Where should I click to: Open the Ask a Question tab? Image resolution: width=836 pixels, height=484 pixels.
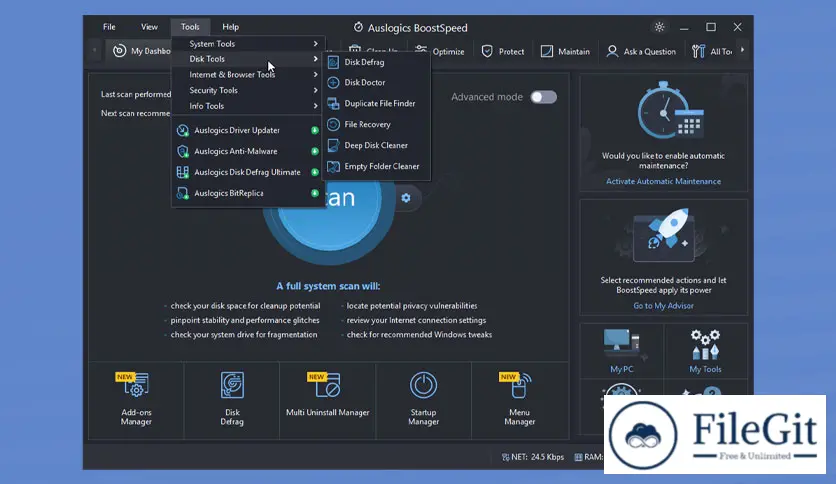coord(641,51)
